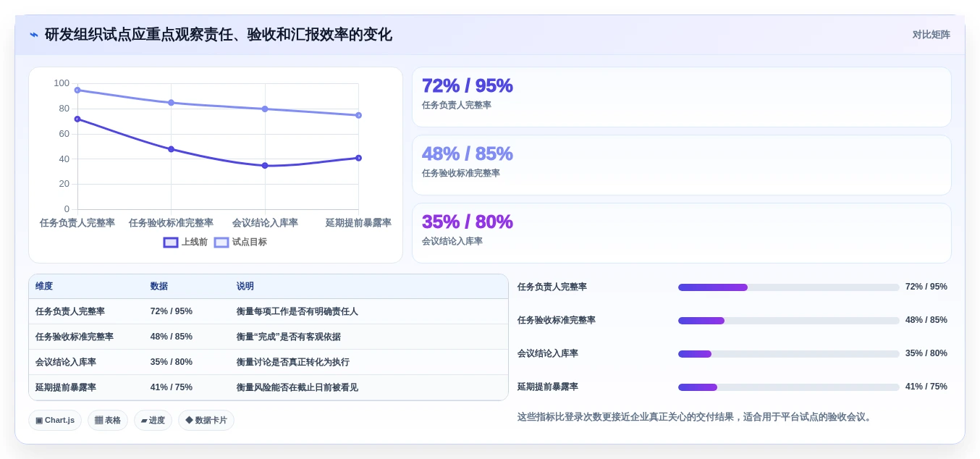Toggle the 上线前 legend swatch
The image size is (980, 459).
171,243
